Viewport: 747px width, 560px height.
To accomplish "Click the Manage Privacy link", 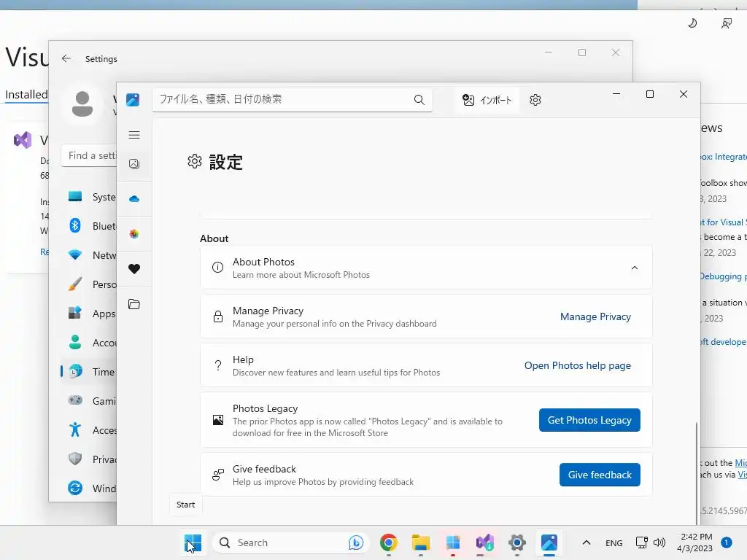I will point(595,316).
